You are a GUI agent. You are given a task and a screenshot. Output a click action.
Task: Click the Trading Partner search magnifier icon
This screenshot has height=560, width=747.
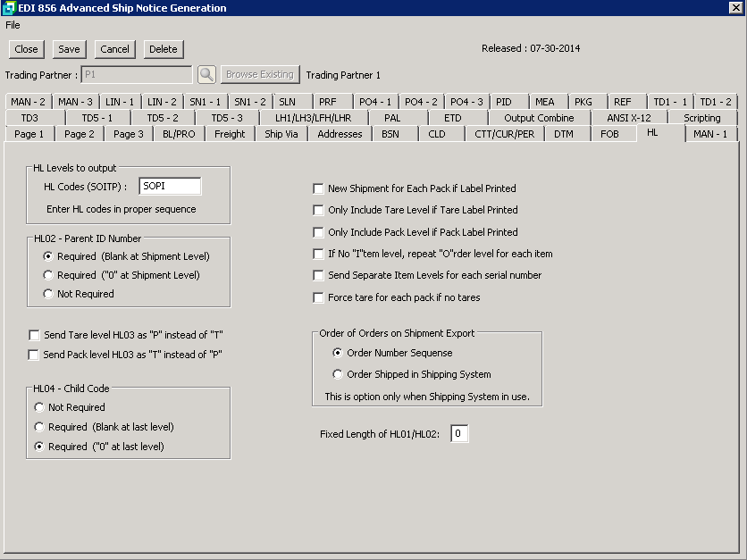[206, 75]
